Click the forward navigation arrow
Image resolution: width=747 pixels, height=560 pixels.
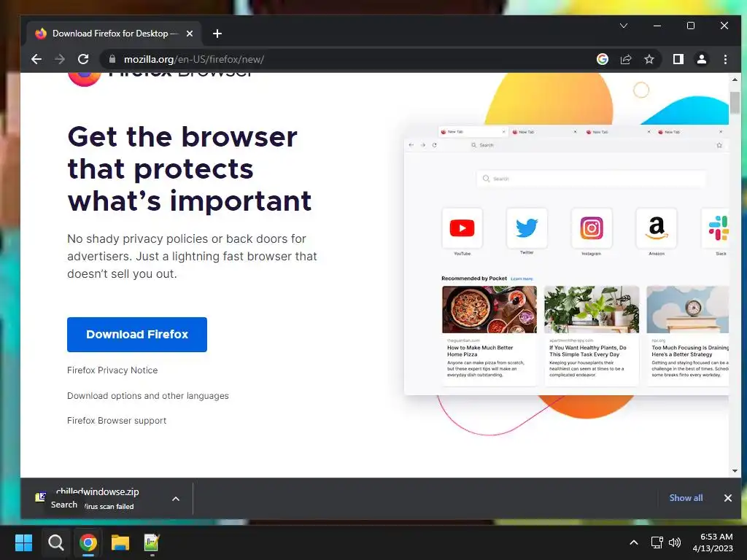(60, 59)
